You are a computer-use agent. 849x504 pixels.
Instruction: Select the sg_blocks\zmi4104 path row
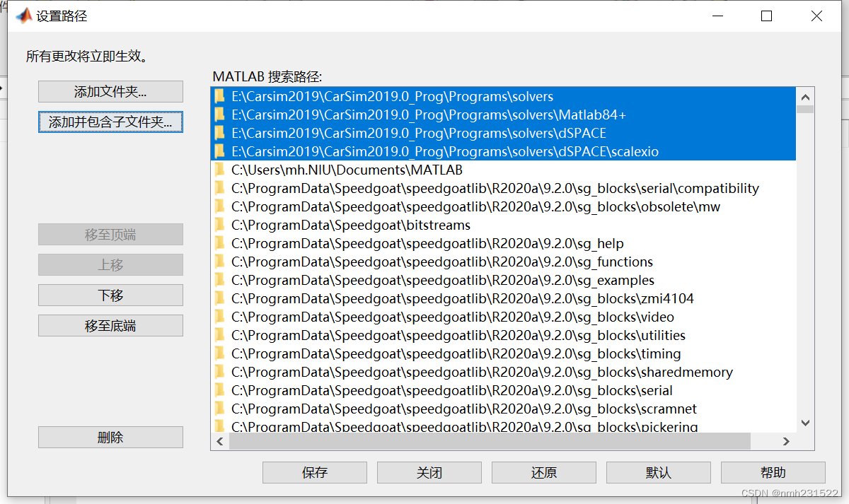click(x=504, y=298)
